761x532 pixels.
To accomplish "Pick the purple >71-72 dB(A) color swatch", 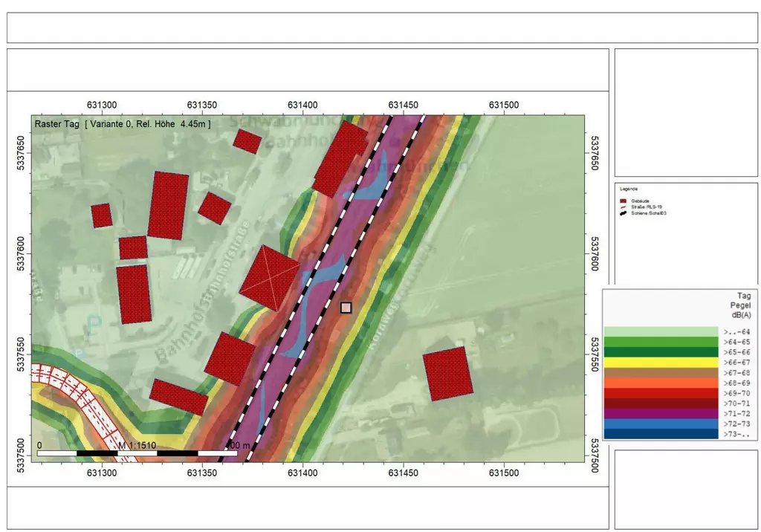I will (661, 413).
